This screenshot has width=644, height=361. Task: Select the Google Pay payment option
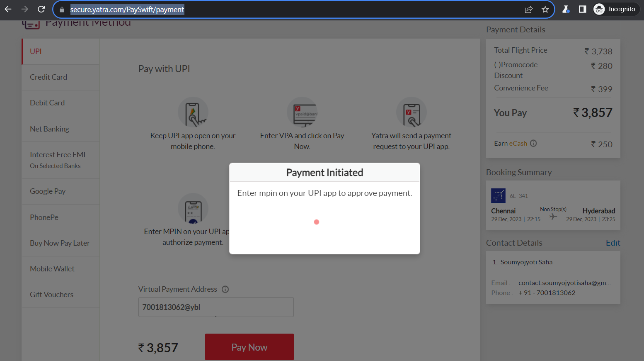click(x=61, y=191)
